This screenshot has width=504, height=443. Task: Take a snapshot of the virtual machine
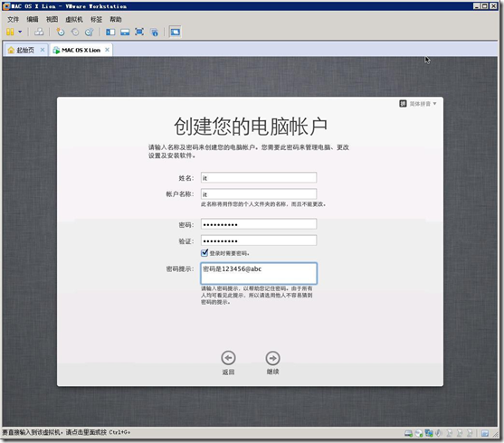point(61,32)
